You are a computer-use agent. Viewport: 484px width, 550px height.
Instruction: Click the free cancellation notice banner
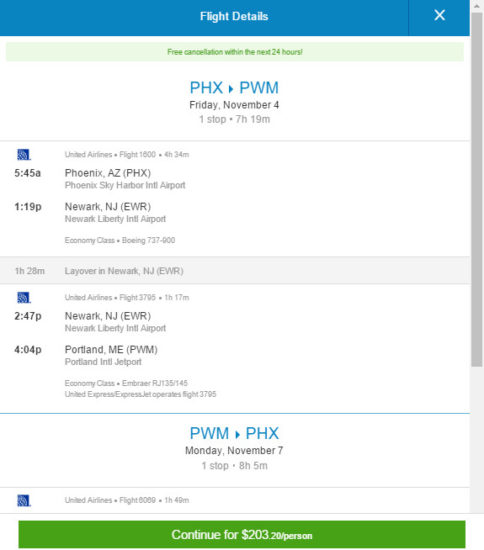click(x=235, y=52)
